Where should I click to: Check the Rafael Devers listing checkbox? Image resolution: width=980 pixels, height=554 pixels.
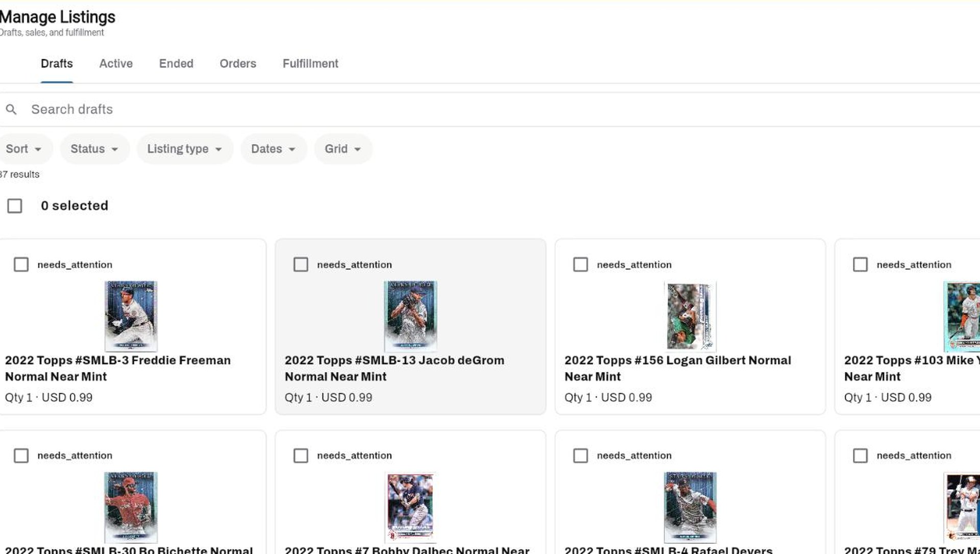coord(580,456)
